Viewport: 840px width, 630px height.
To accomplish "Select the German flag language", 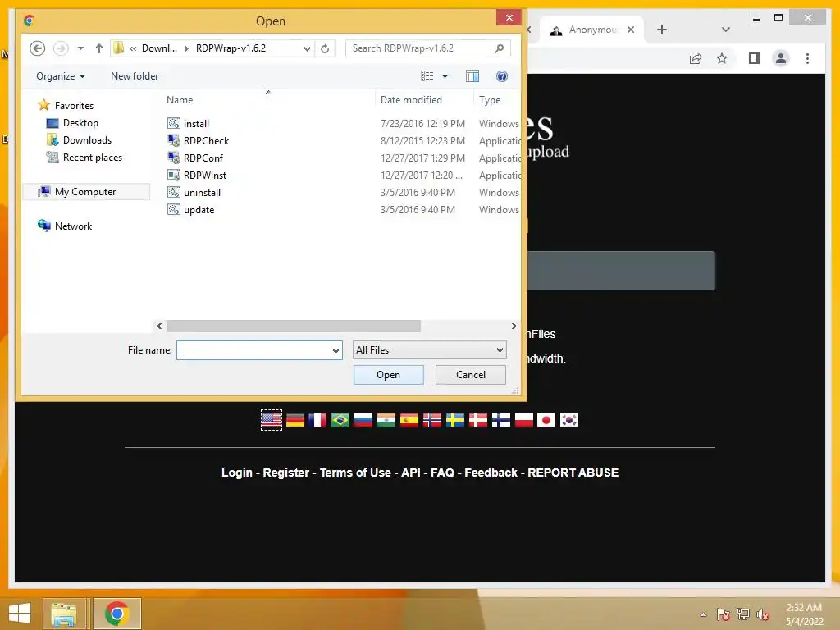I will pos(295,420).
